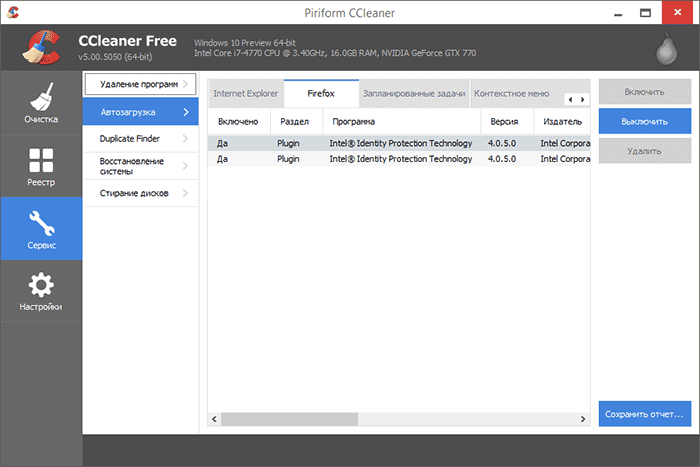The image size is (700, 467).
Task: Select the Автозагрузка menu item
Action: [x=140, y=112]
